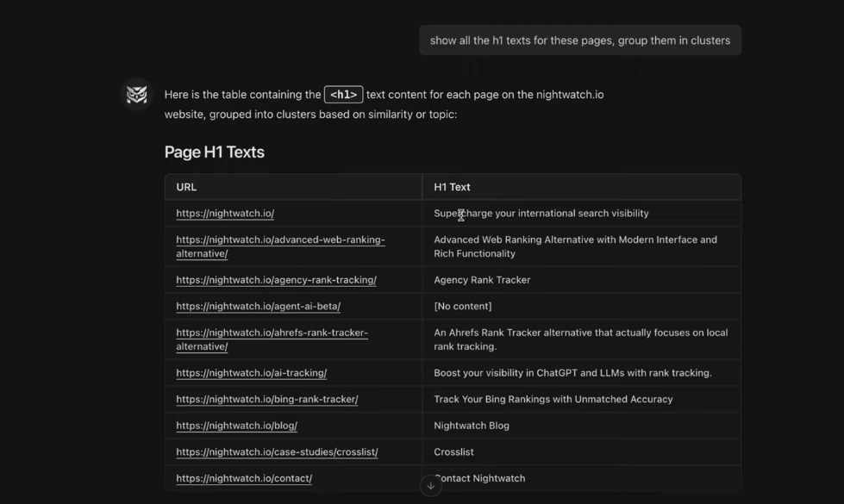Select the user message bubble about h1 texts
Screen dimensions: 844x504
point(579,40)
